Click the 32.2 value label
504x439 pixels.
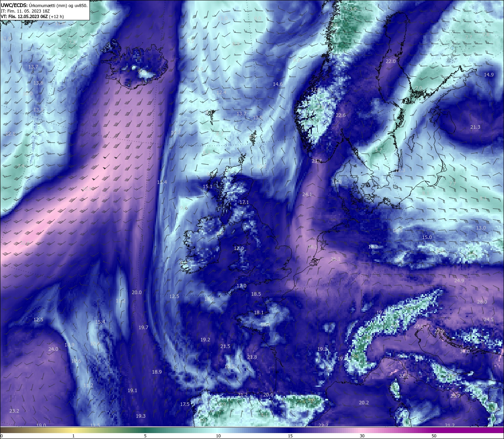pos(404,376)
